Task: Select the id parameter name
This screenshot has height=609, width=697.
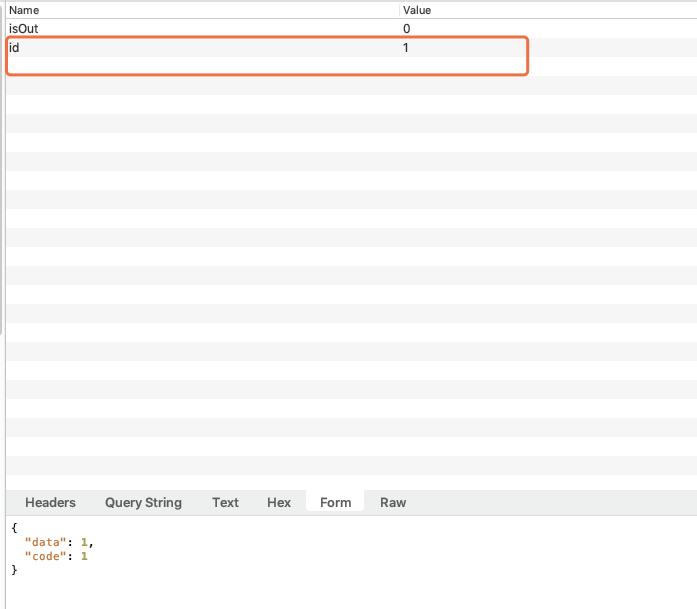Action: [x=14, y=48]
